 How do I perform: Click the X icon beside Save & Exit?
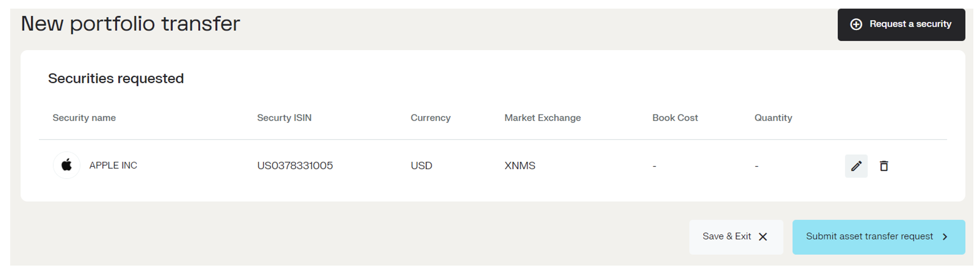tap(762, 237)
